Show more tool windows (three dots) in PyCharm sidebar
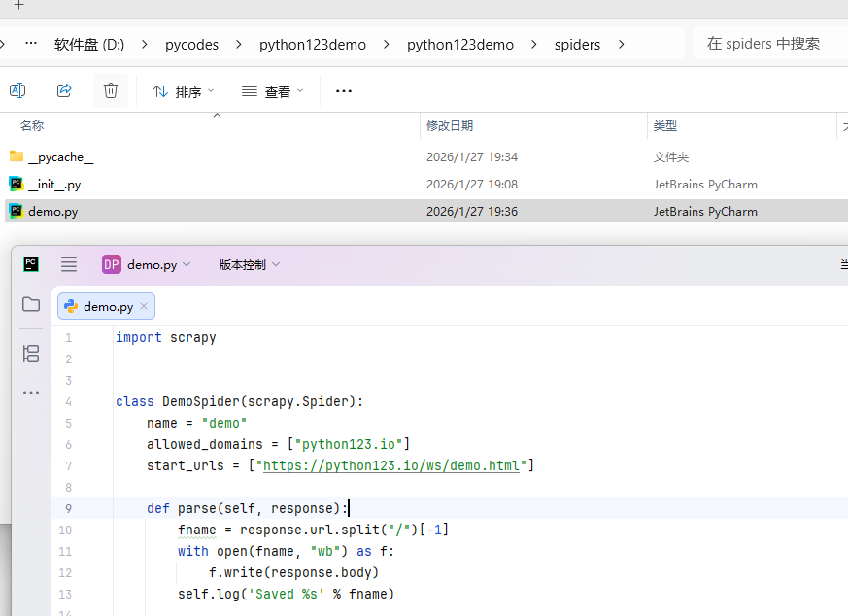Screen dimensions: 848x616 (31, 393)
